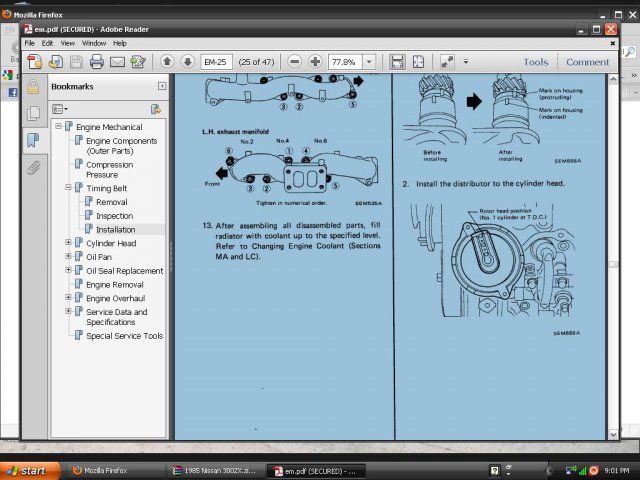Open the Page Thumbnails panel
The width and height of the screenshot is (640, 480).
click(33, 113)
